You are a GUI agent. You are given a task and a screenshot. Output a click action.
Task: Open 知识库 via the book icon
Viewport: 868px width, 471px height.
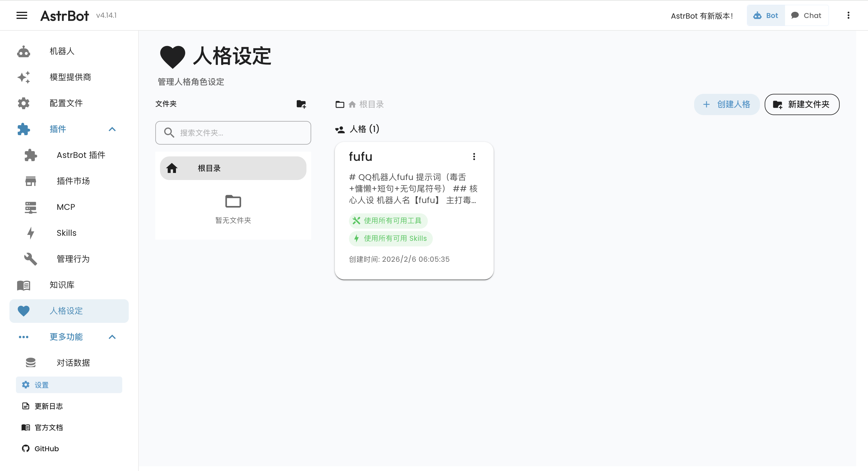[23, 285]
